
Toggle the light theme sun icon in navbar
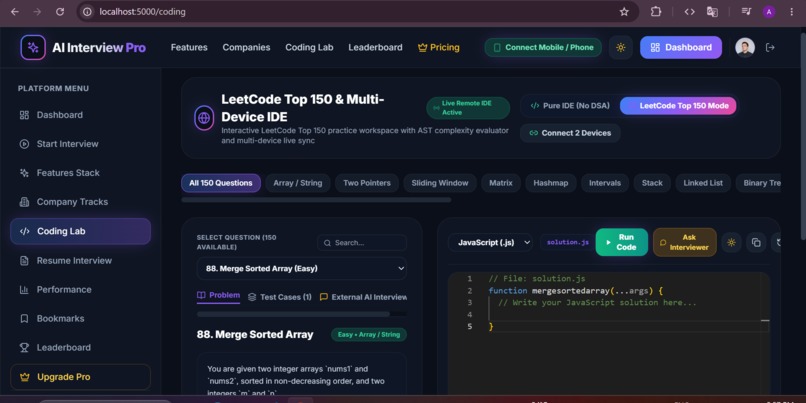620,47
